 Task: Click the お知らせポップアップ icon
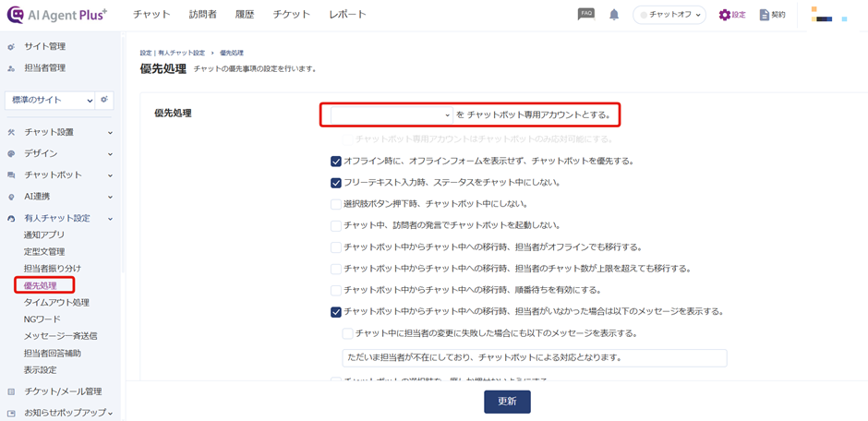pyautogui.click(x=11, y=414)
